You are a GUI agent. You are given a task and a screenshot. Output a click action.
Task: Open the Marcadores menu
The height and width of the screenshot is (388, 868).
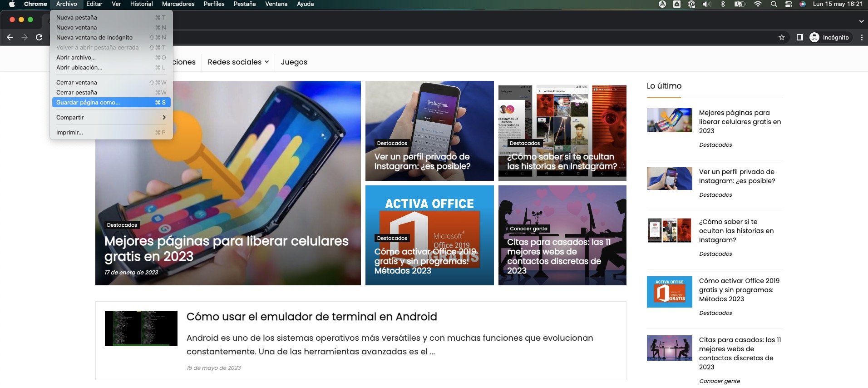pyautogui.click(x=178, y=4)
